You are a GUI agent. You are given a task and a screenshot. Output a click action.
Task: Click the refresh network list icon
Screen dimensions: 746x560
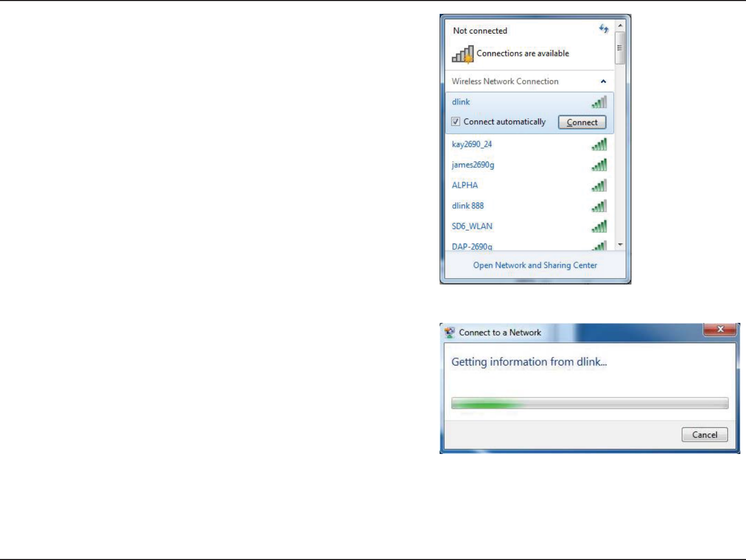(x=603, y=29)
